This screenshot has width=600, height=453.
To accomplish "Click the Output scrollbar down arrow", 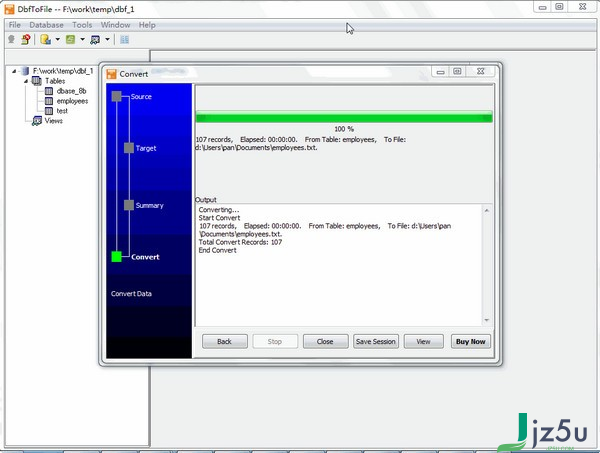I will [487, 320].
